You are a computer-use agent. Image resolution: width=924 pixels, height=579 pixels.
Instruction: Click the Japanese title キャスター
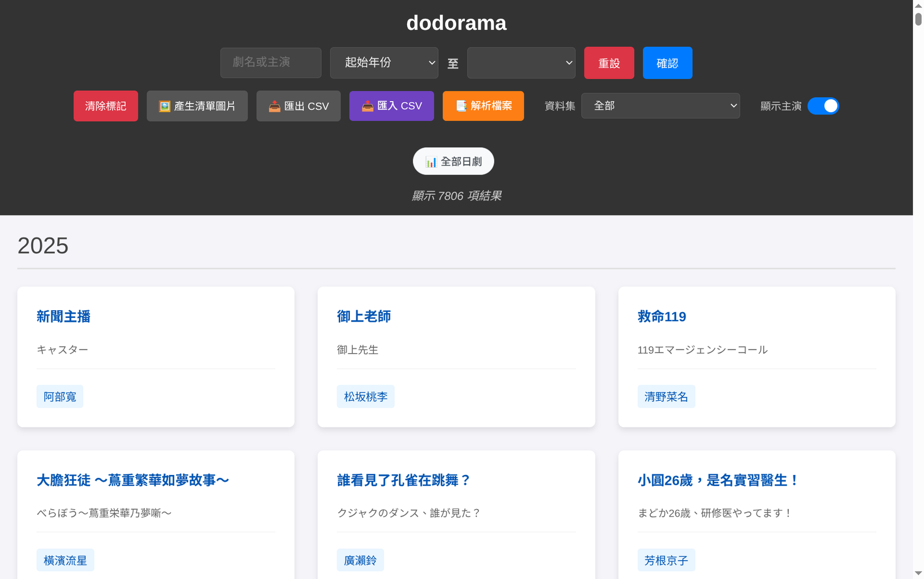coord(62,350)
